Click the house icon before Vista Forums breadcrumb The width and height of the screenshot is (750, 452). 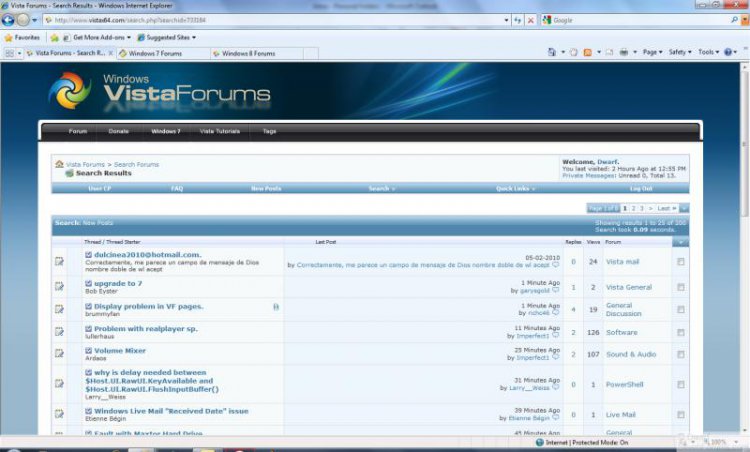click(x=59, y=164)
